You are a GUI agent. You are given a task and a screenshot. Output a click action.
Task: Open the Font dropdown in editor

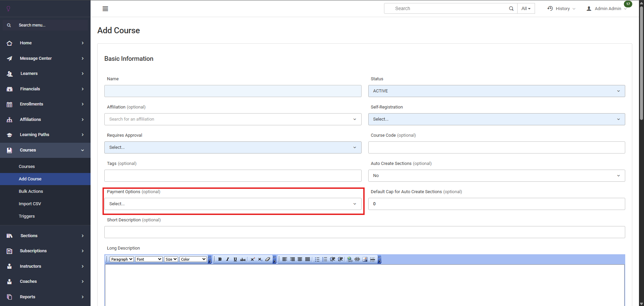(x=149, y=259)
